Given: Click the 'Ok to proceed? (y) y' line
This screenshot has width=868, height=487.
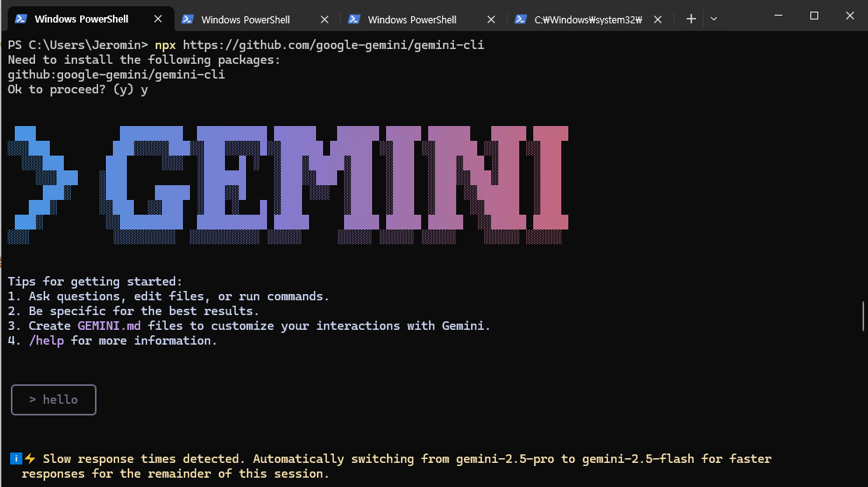Looking at the screenshot, I should (x=78, y=89).
